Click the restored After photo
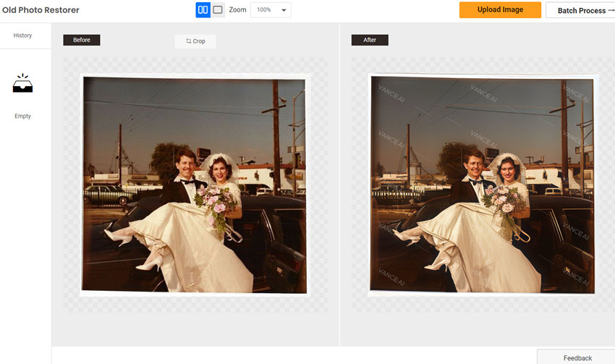Screen dimensions: 615x364 click(x=482, y=185)
